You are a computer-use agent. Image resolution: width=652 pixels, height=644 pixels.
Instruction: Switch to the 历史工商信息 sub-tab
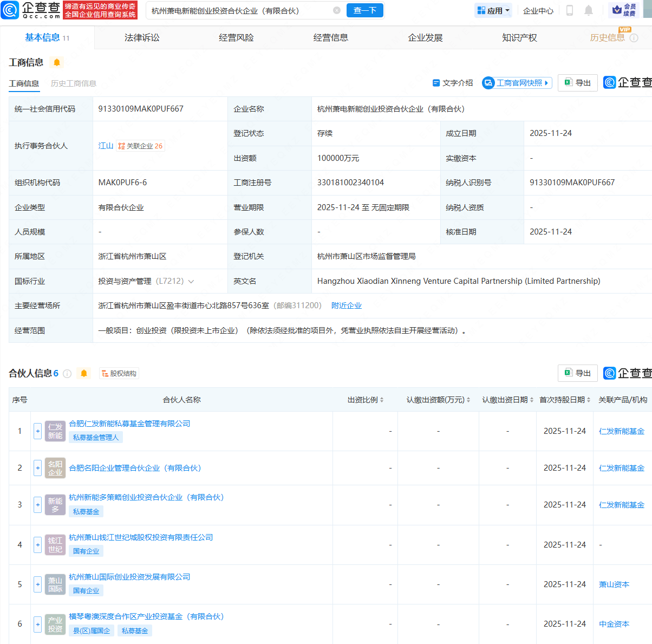tap(74, 83)
